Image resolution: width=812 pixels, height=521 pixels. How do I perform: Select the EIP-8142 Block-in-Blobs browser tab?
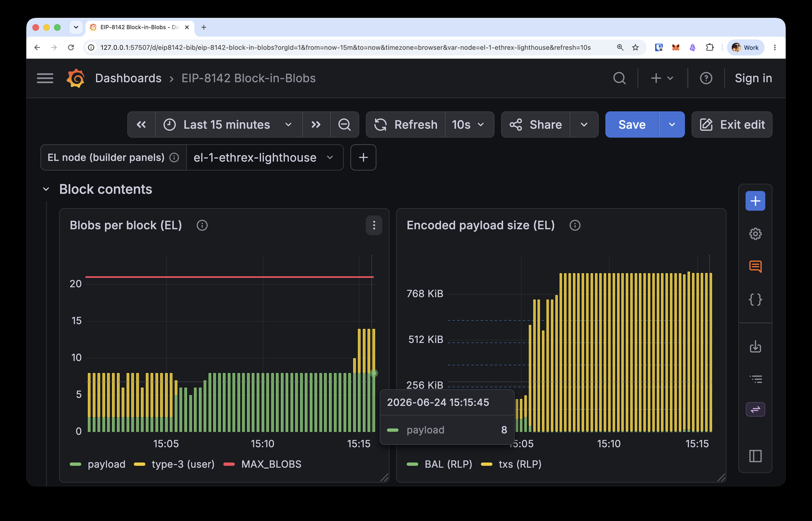pos(139,27)
